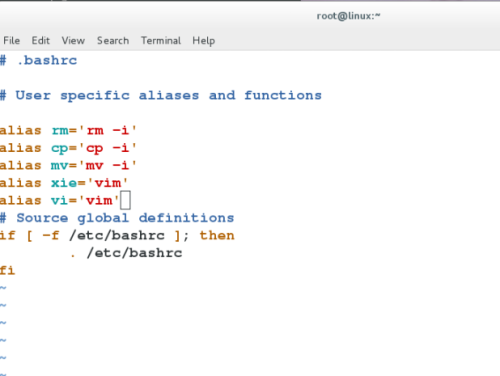Open the File menu
Viewport: 500px width, 376px height.
(12, 41)
